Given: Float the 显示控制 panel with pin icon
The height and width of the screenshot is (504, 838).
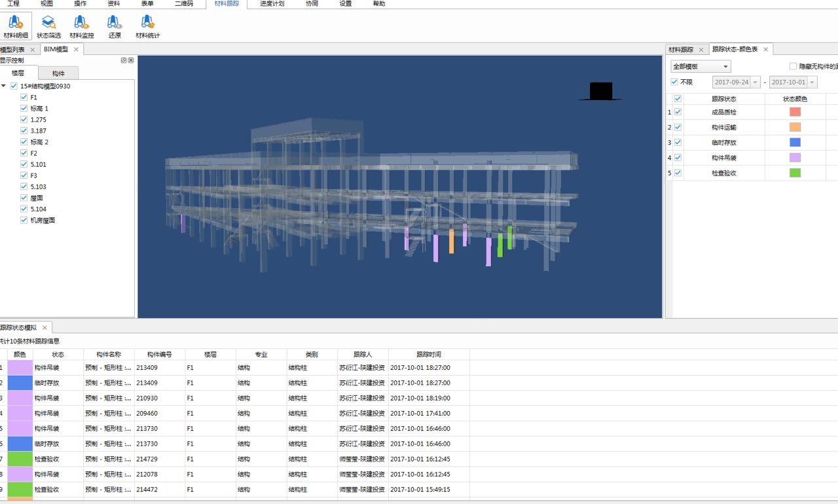Looking at the screenshot, I should tap(124, 60).
